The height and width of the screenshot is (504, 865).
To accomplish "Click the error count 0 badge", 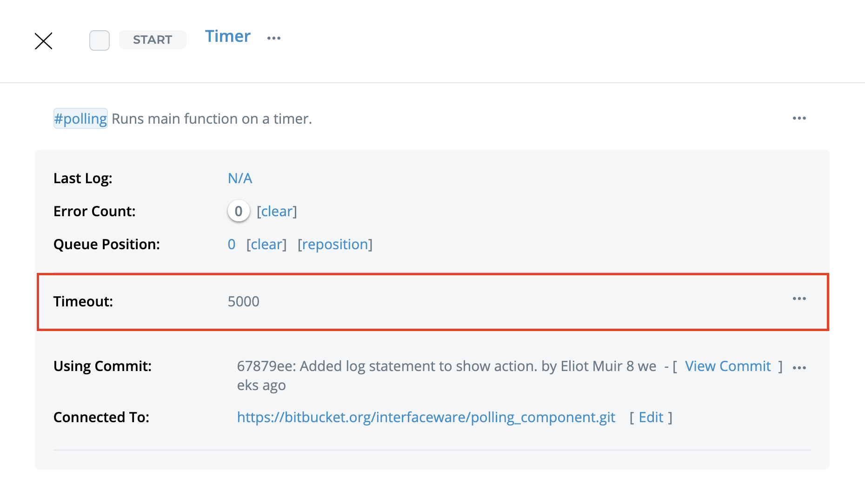I will point(239,211).
